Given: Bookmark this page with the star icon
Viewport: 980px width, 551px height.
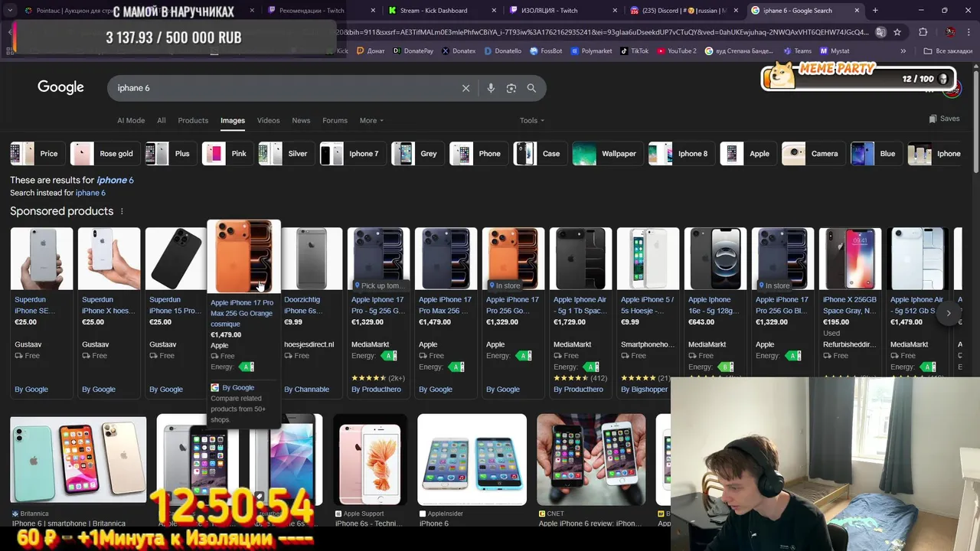Looking at the screenshot, I should [x=897, y=32].
